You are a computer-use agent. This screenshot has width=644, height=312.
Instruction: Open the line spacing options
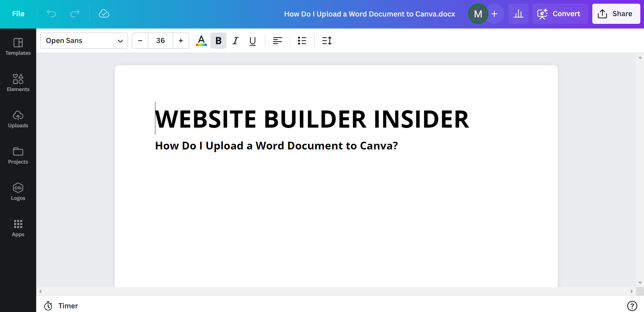click(327, 41)
